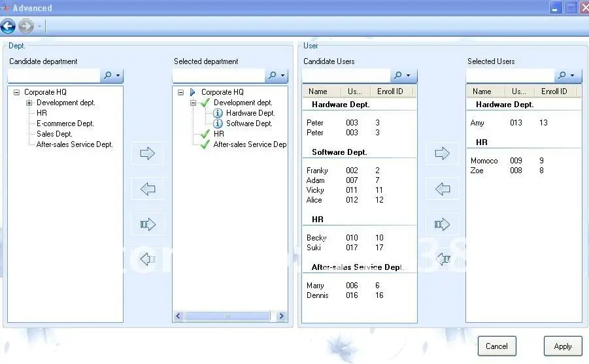The height and width of the screenshot is (364, 589).
Task: Click the Candidate Users search magnifier icon
Action: click(398, 75)
